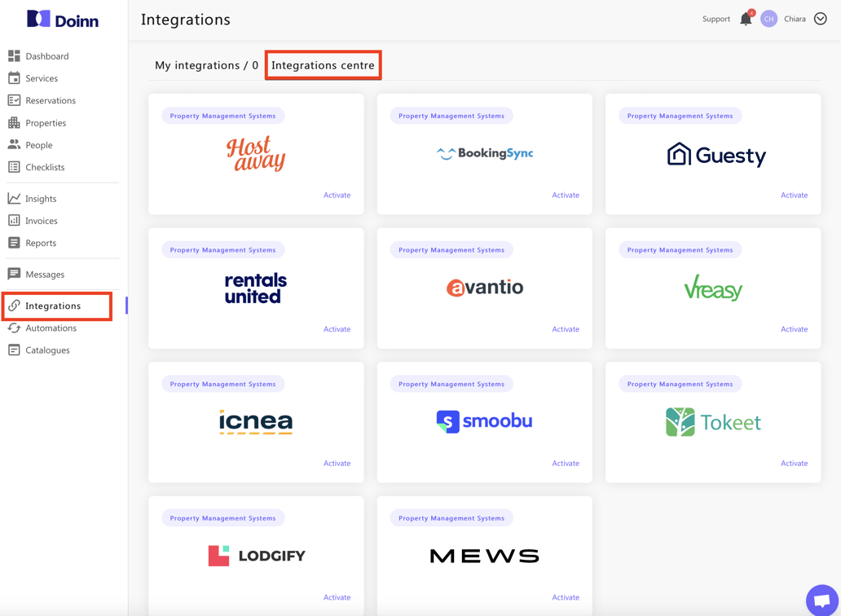Image resolution: width=841 pixels, height=616 pixels.
Task: Open notifications via the bell icon
Action: tap(746, 19)
